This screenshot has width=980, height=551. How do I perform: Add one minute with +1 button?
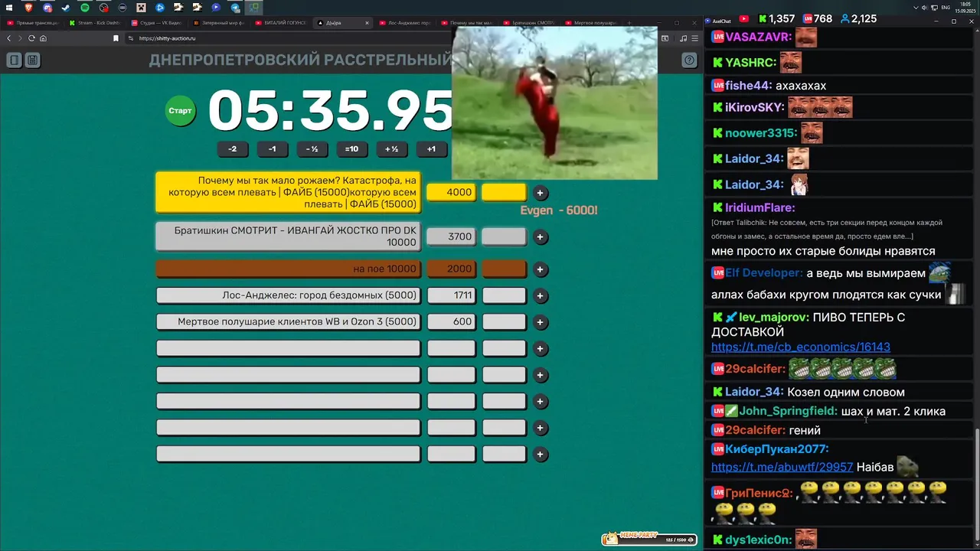point(431,149)
